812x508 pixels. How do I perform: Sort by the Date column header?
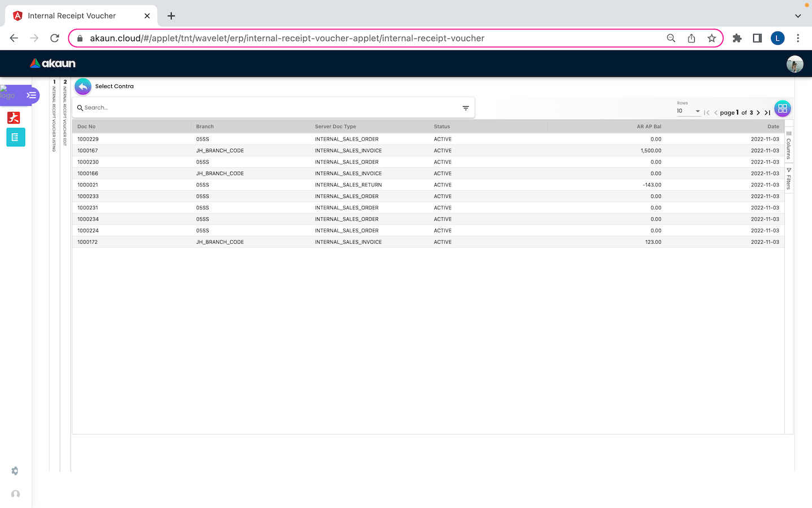(773, 126)
